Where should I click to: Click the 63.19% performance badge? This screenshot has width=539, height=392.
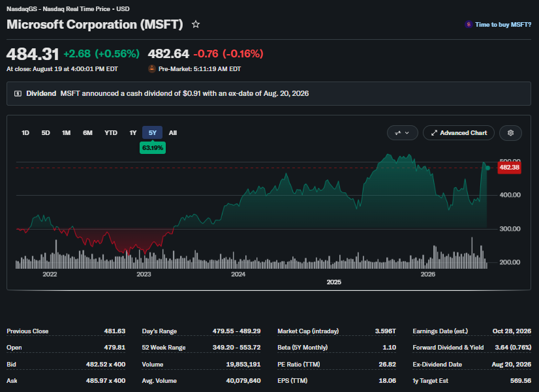coord(153,148)
